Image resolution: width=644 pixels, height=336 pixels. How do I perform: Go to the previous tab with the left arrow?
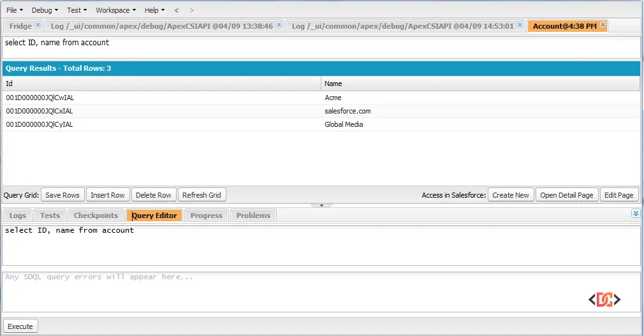[177, 10]
